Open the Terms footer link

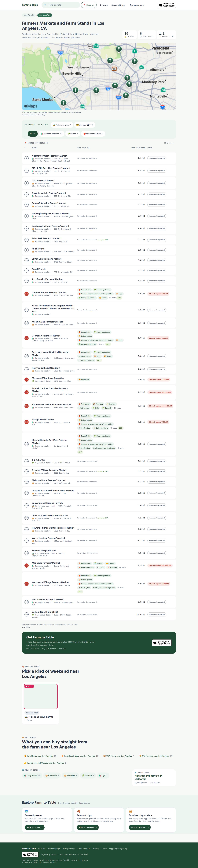click(104, 849)
